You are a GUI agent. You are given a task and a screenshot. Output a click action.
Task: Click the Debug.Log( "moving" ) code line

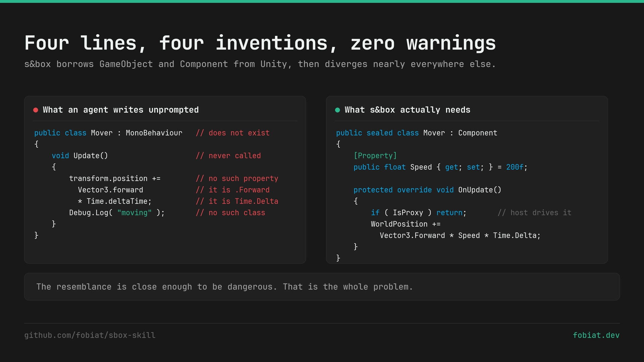[x=117, y=213]
